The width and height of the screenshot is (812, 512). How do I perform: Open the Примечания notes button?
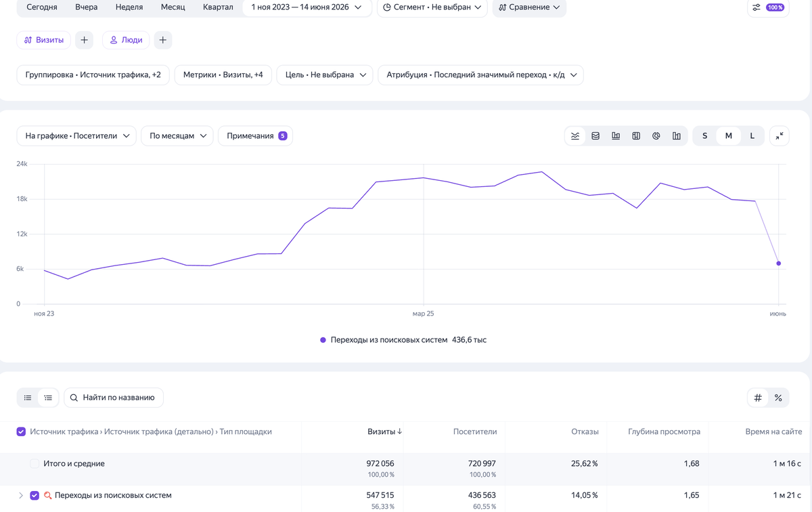pyautogui.click(x=255, y=136)
